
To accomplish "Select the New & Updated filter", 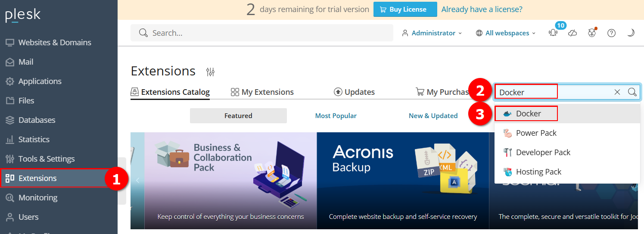I will tap(433, 115).
